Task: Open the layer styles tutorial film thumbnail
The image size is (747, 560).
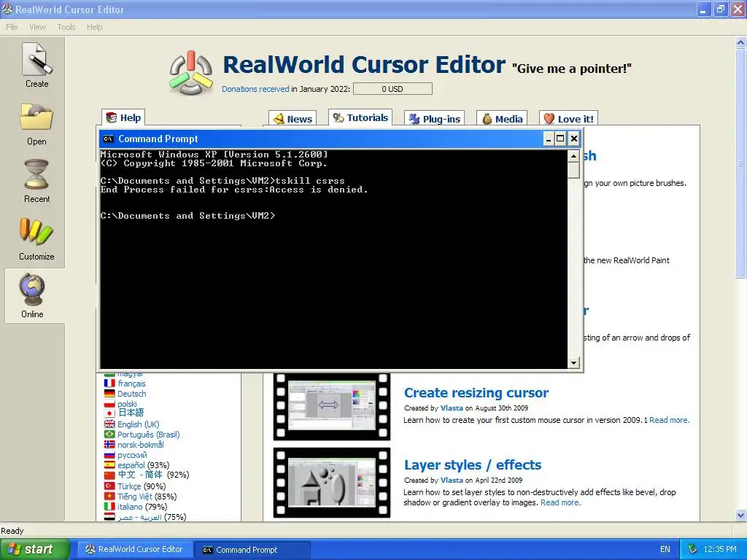Action: click(332, 483)
